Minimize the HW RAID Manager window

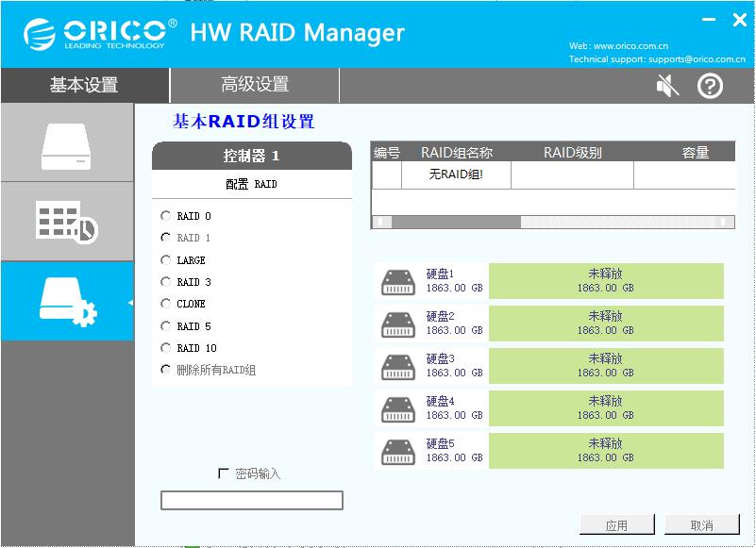point(708,20)
